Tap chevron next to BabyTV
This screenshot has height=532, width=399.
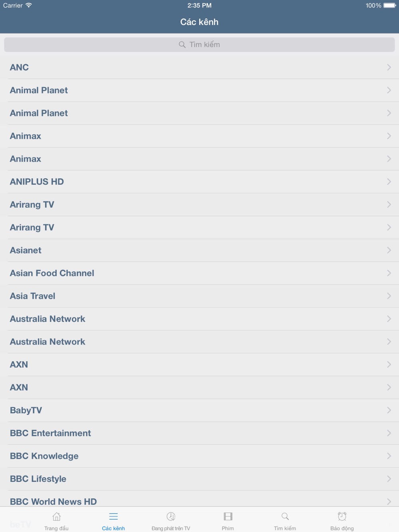(389, 410)
